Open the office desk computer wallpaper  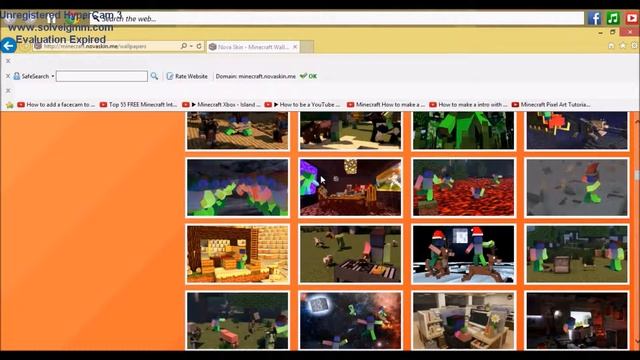tap(463, 320)
